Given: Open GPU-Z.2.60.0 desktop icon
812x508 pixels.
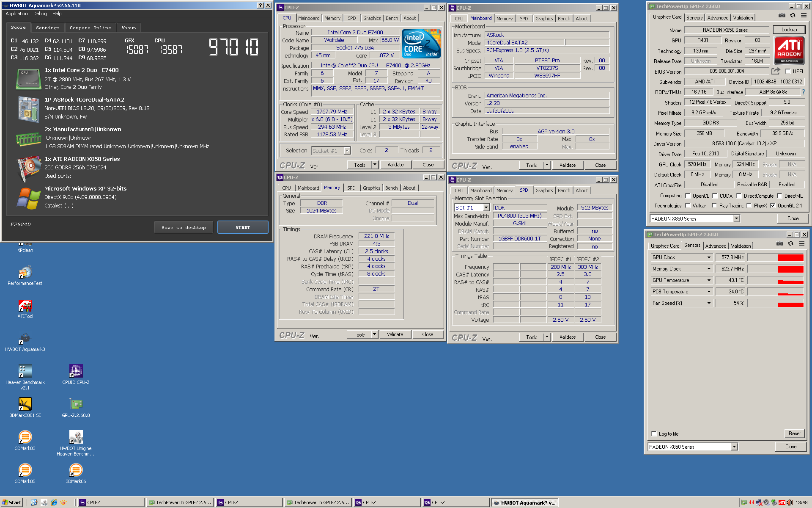Looking at the screenshot, I should 76,407.
